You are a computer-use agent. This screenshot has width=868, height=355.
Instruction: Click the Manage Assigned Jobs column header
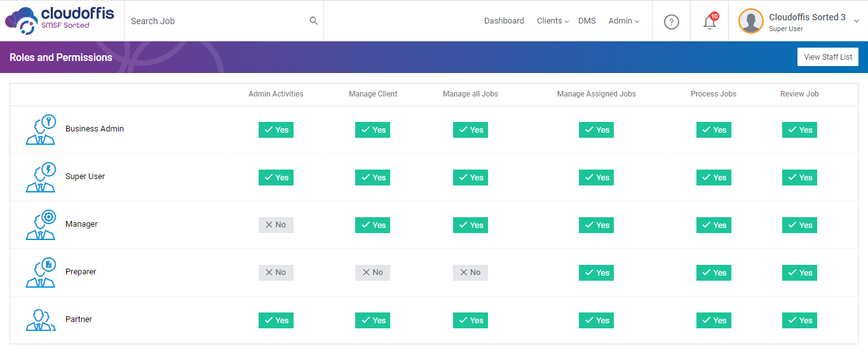[x=597, y=94]
